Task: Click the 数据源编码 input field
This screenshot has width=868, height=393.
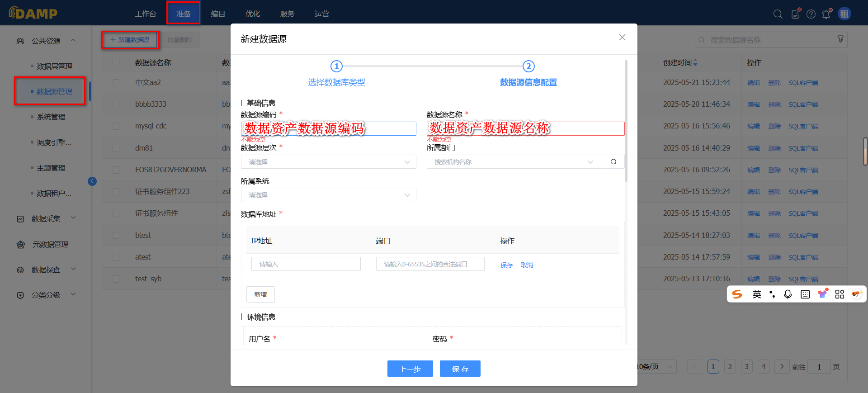Action: [x=328, y=128]
